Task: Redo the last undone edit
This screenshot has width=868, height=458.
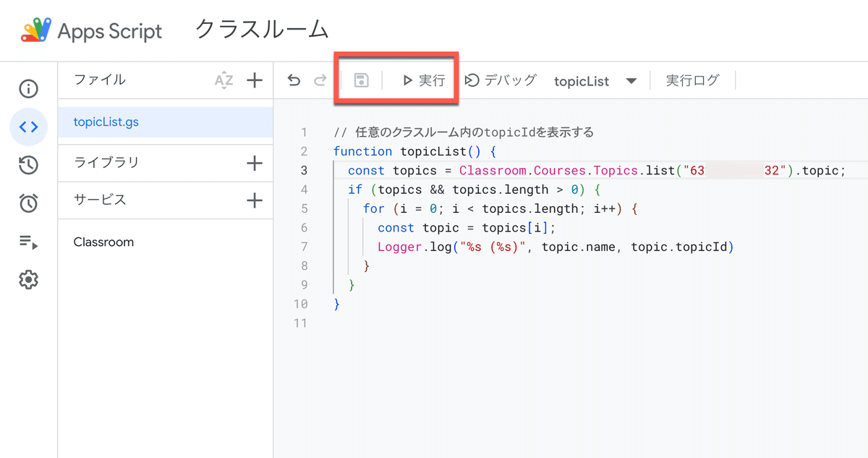Action: [x=320, y=80]
